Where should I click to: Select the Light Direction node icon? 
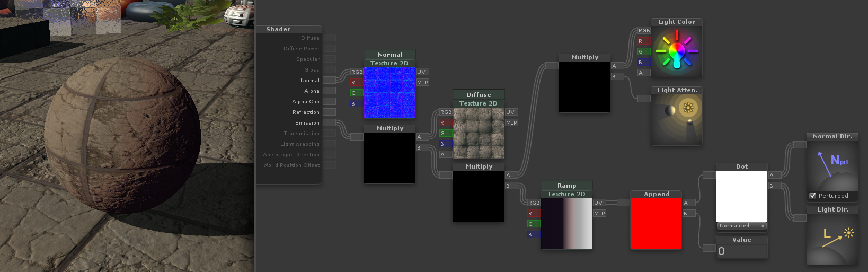[x=832, y=238]
